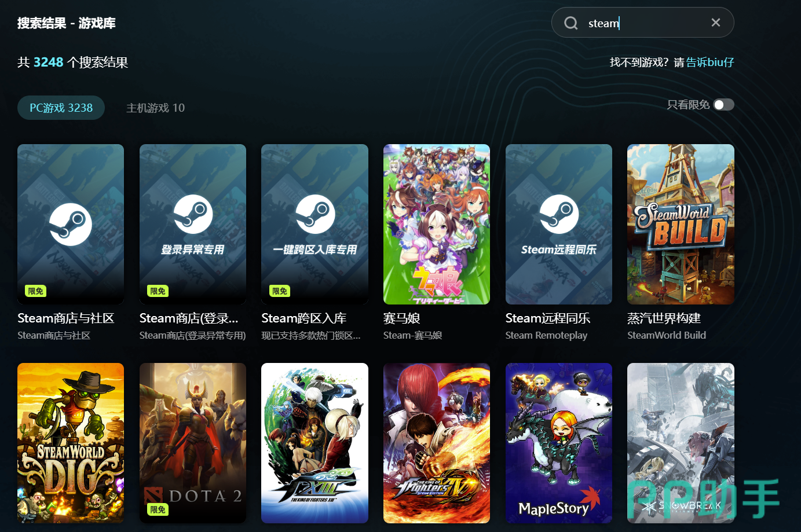Switch to the 主机游戏 10 tab
The width and height of the screenshot is (801, 532).
coord(155,108)
